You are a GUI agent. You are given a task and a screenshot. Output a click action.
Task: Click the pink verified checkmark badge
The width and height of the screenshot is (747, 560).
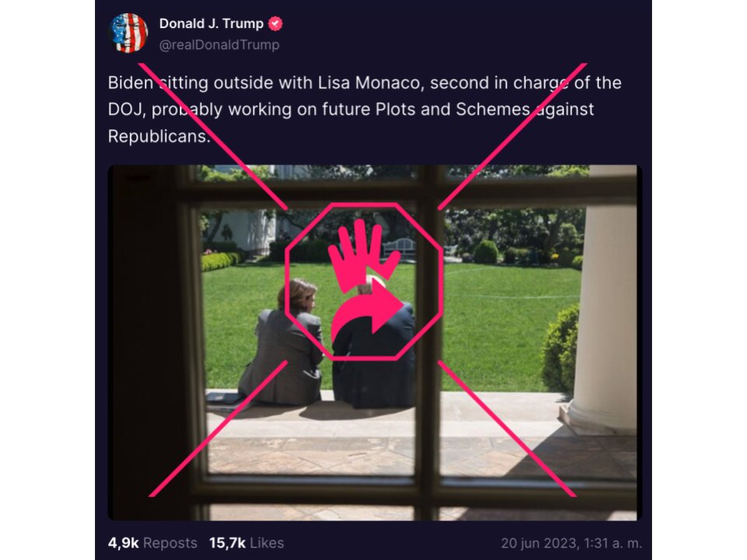275,23
